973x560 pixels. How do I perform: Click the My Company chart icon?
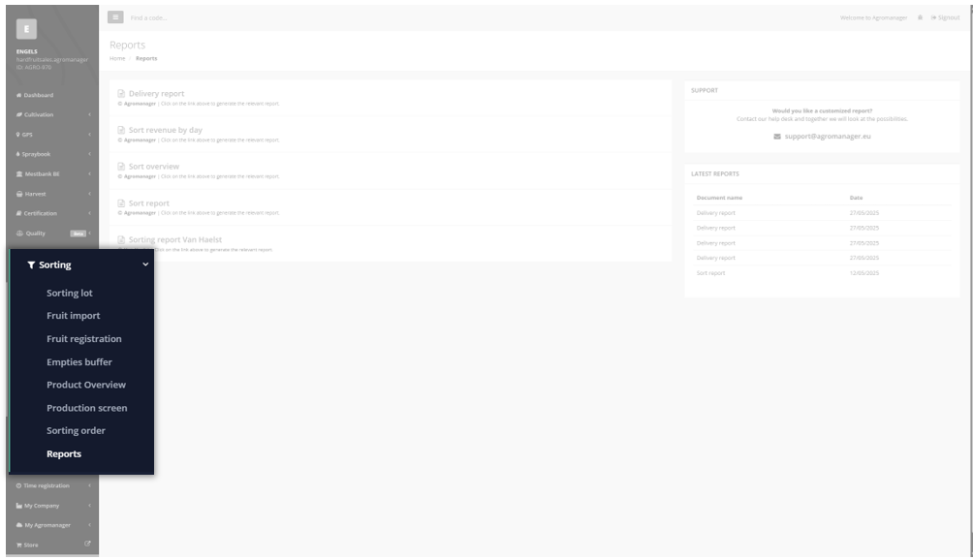(x=19, y=506)
